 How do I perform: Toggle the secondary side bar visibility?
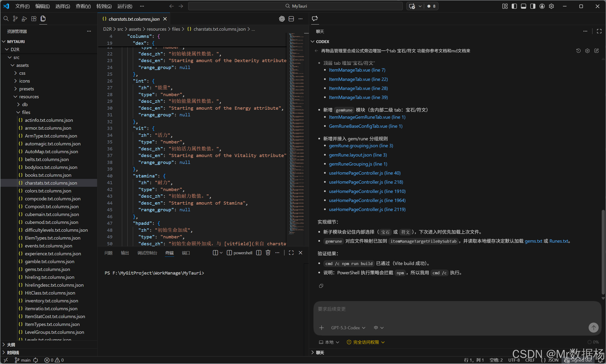[x=533, y=6]
